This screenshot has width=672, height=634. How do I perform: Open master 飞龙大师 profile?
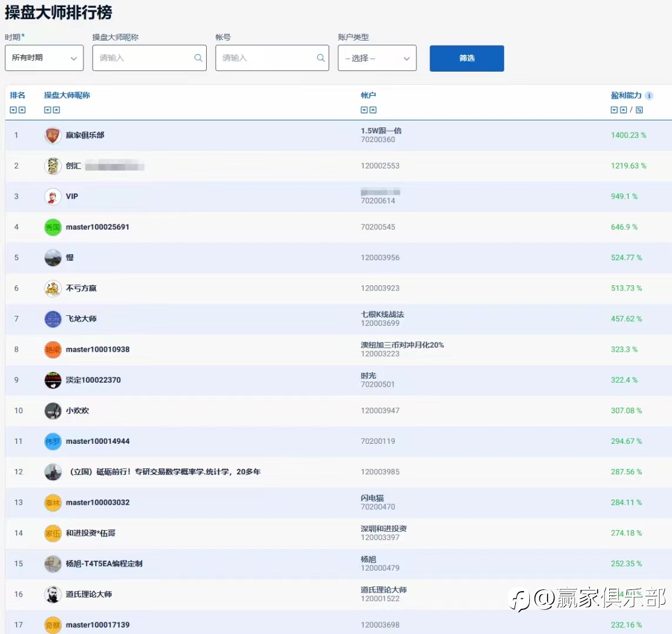click(x=81, y=319)
